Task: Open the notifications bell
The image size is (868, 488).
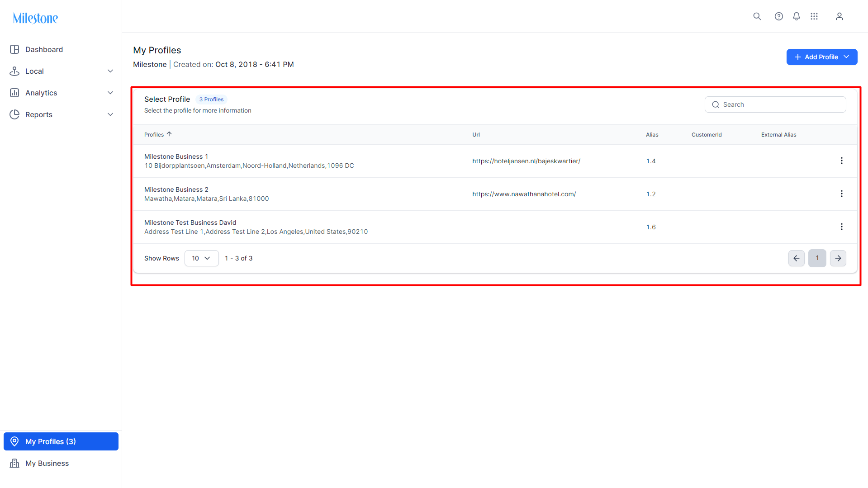Action: [x=796, y=16]
